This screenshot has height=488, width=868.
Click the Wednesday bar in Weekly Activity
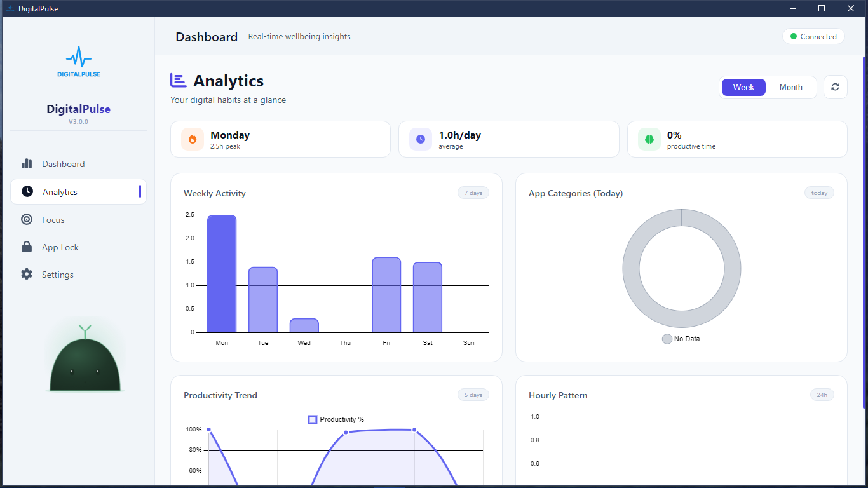point(304,325)
